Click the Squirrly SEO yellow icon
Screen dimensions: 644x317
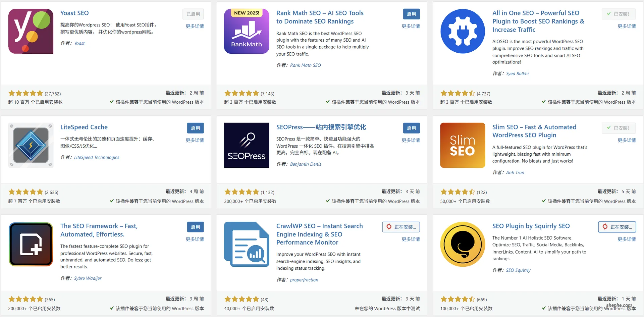pos(463,244)
